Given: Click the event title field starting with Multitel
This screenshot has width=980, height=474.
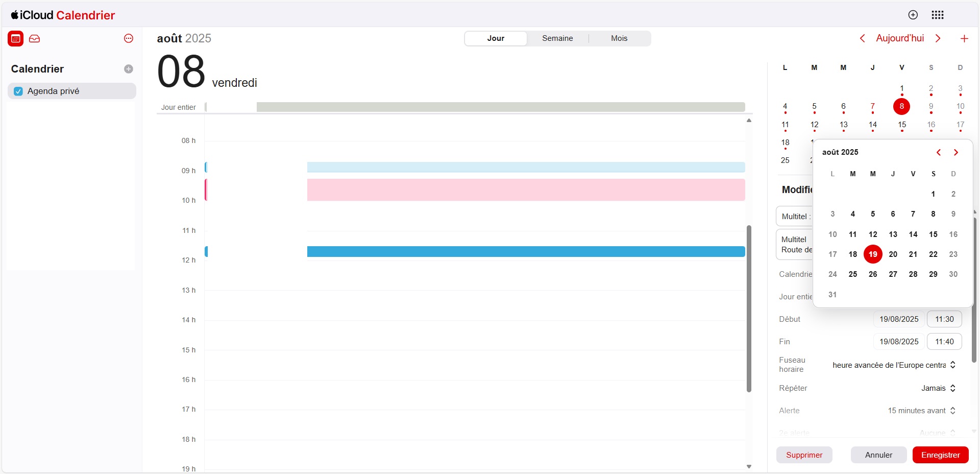Looking at the screenshot, I should (795, 216).
